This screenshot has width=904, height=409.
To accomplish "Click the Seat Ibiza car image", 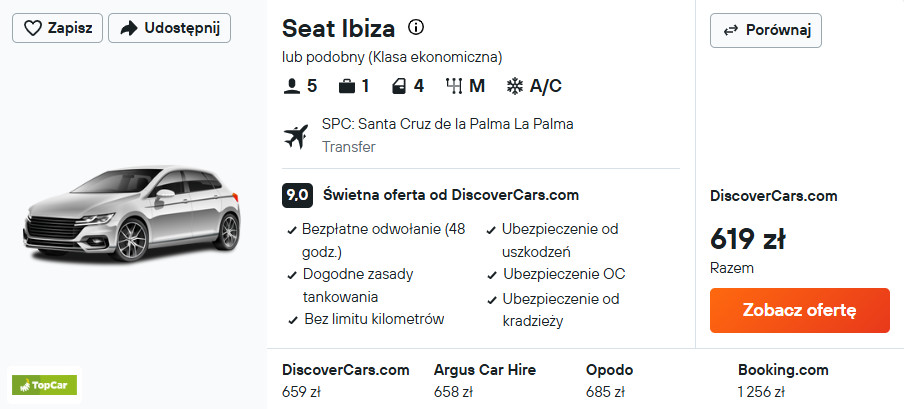I will click(x=133, y=216).
